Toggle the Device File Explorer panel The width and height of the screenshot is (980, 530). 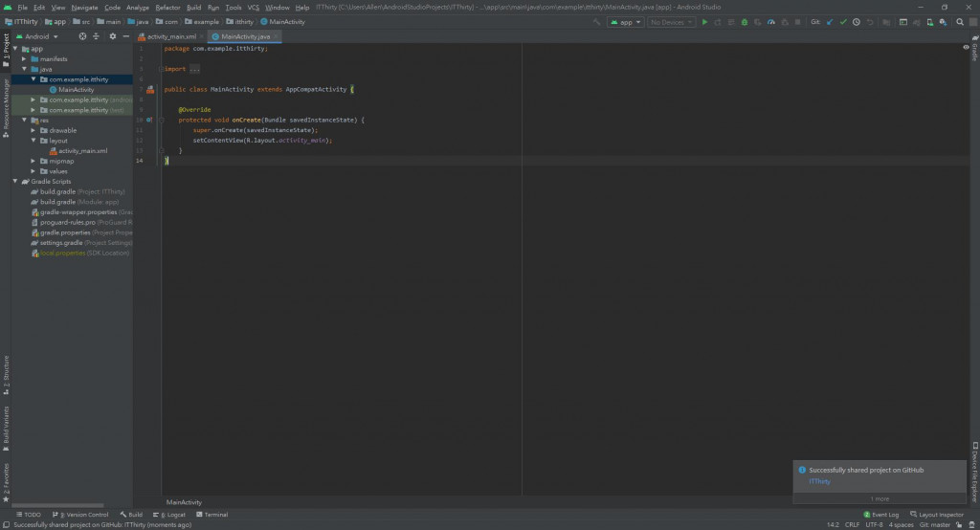pyautogui.click(x=974, y=472)
